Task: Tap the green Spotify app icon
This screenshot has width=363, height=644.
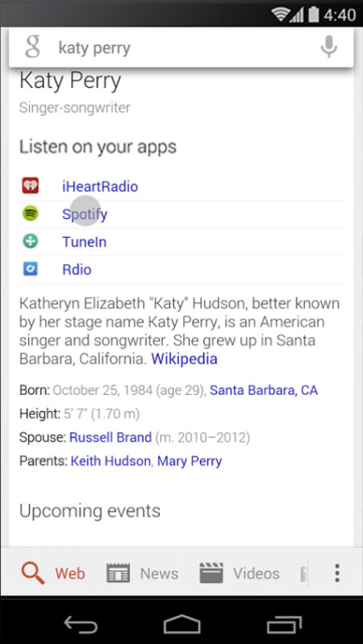Action: tap(30, 214)
